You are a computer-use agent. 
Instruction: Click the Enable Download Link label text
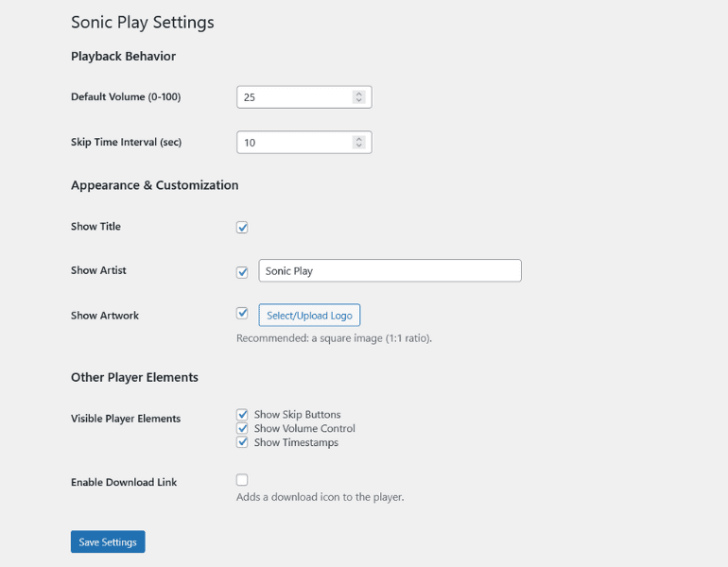click(124, 483)
